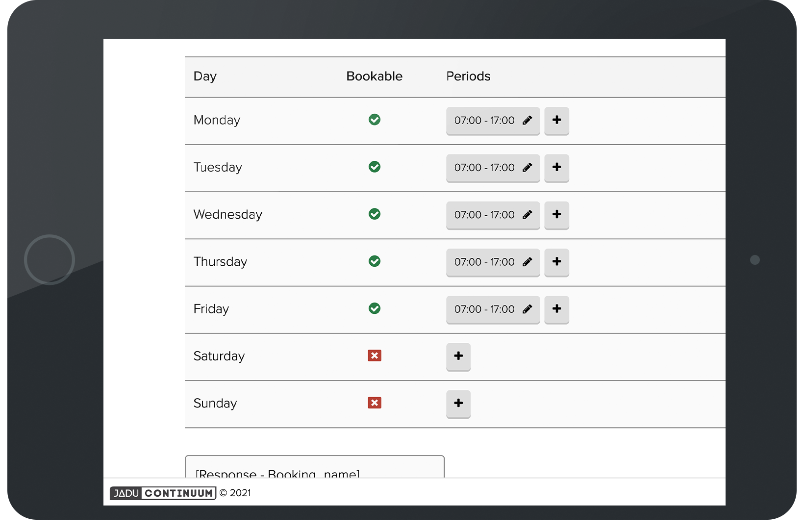Add a period for Sunday
Viewport: 804px width, 532px height.
[458, 404]
